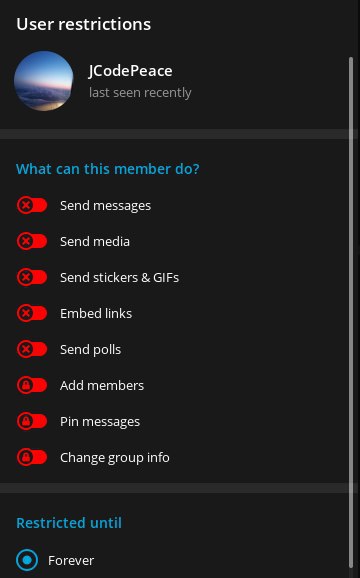Toggle the Embed links switch
360x578 pixels.
coord(32,314)
